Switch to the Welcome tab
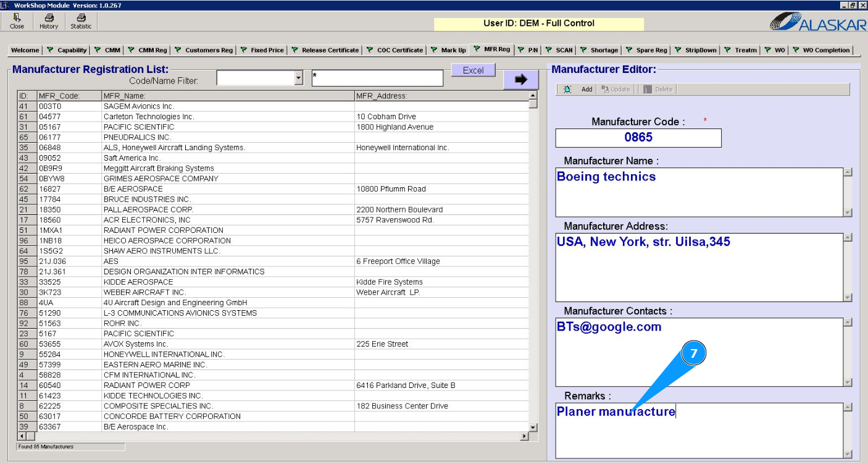868x464 pixels. pyautogui.click(x=25, y=50)
